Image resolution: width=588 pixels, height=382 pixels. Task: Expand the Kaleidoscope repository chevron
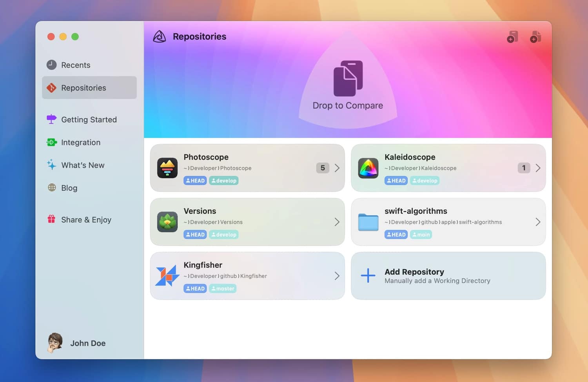point(538,168)
